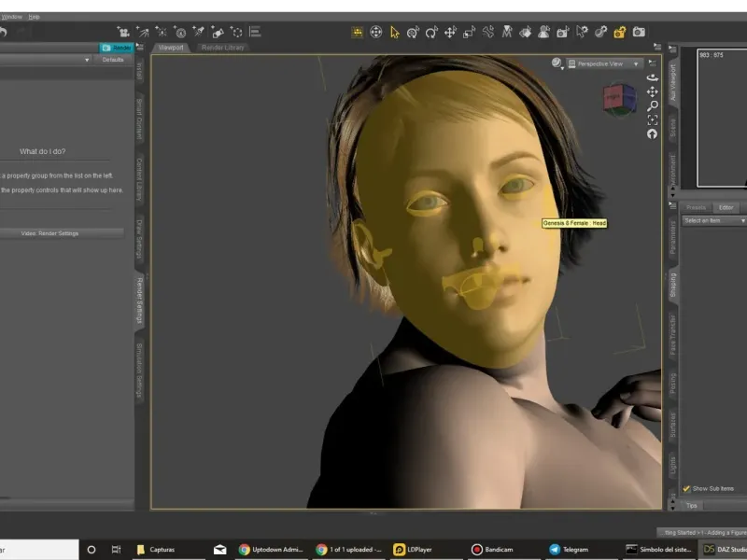Image resolution: width=747 pixels, height=560 pixels.
Task: Click the zoom magnifier icon in viewport
Action: point(652,106)
